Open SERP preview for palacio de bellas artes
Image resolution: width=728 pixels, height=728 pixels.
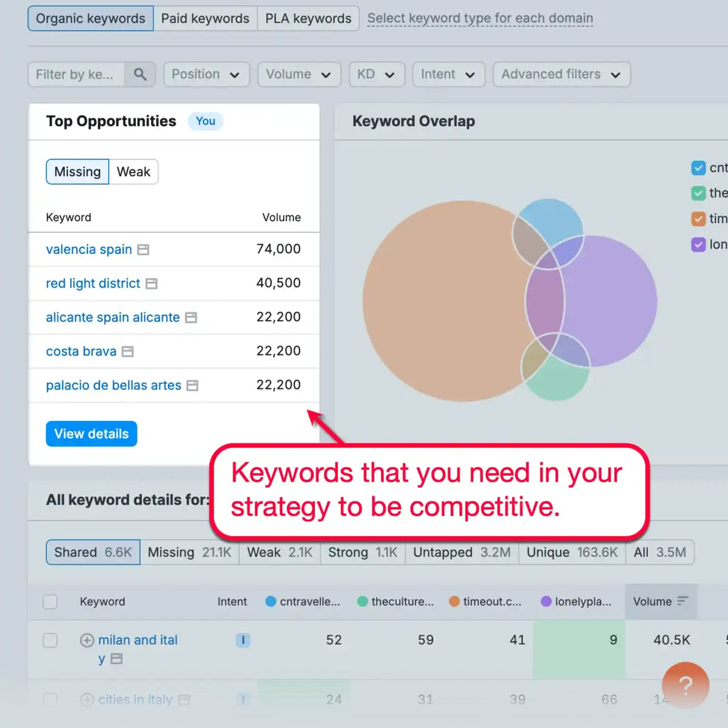(x=193, y=385)
